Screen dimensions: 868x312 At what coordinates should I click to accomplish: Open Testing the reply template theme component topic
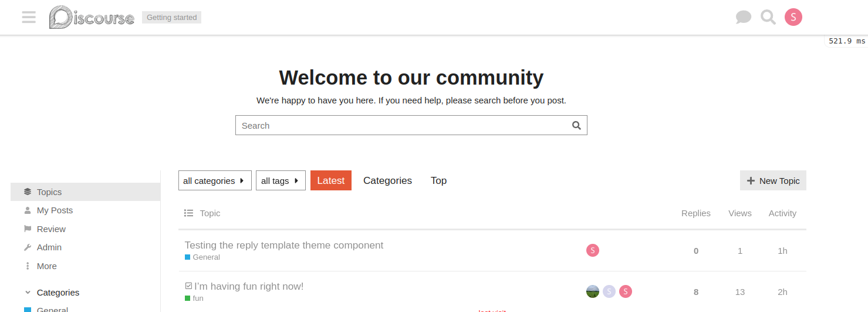(284, 245)
